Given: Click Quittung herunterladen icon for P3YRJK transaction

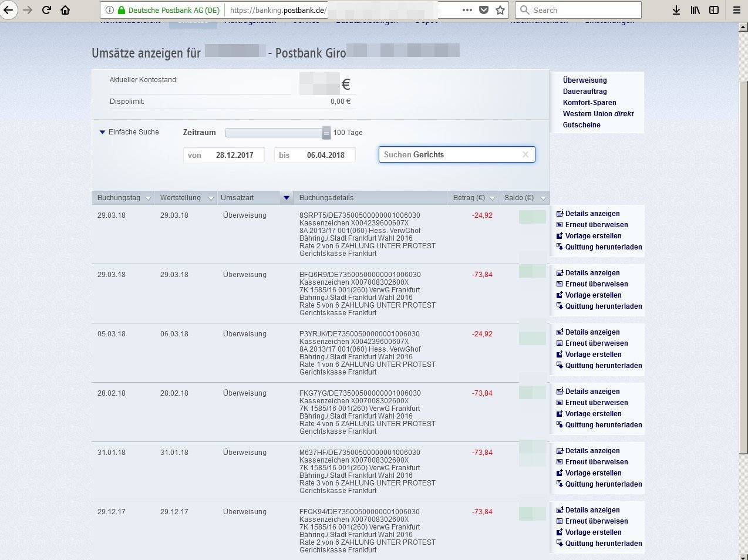Looking at the screenshot, I should pos(560,366).
